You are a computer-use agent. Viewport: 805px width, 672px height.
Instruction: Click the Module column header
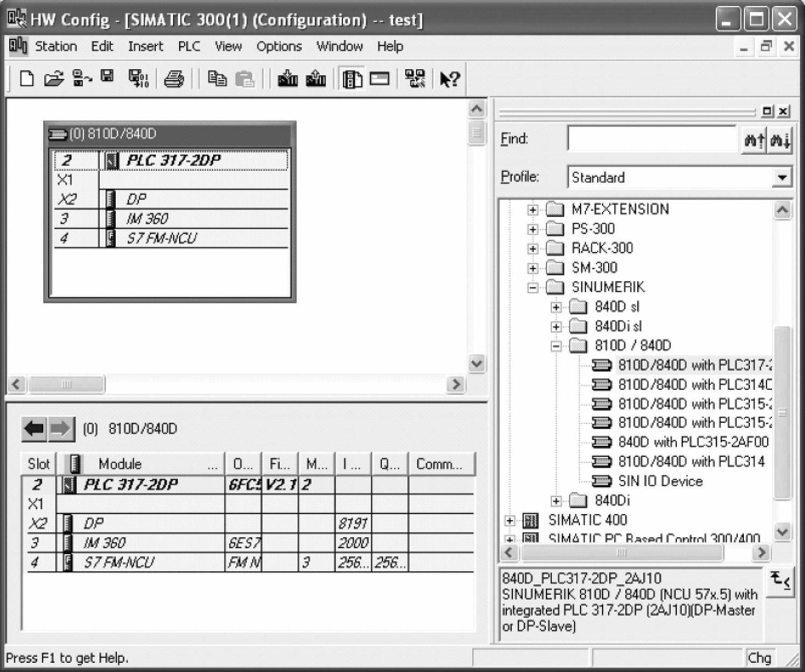point(141,464)
